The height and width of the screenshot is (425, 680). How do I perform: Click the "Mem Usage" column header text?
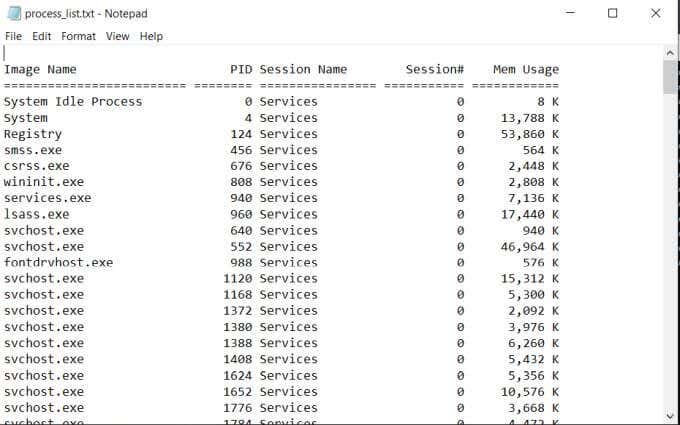[x=526, y=70]
